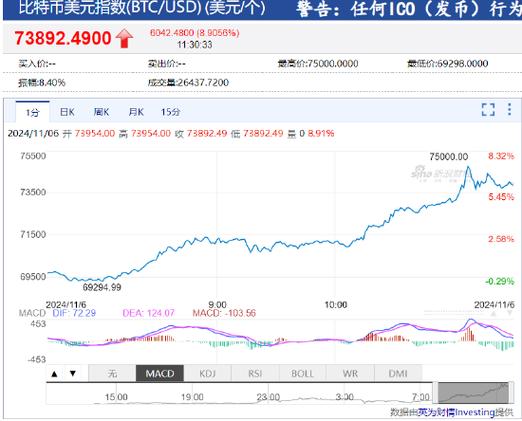Switch to the 周K chart tab
This screenshot has width=522, height=421.
point(101,112)
